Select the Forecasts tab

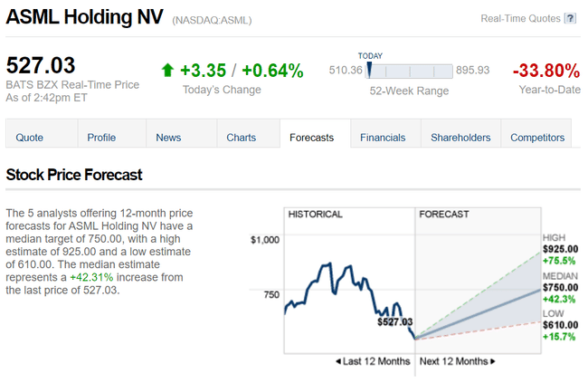[311, 138]
